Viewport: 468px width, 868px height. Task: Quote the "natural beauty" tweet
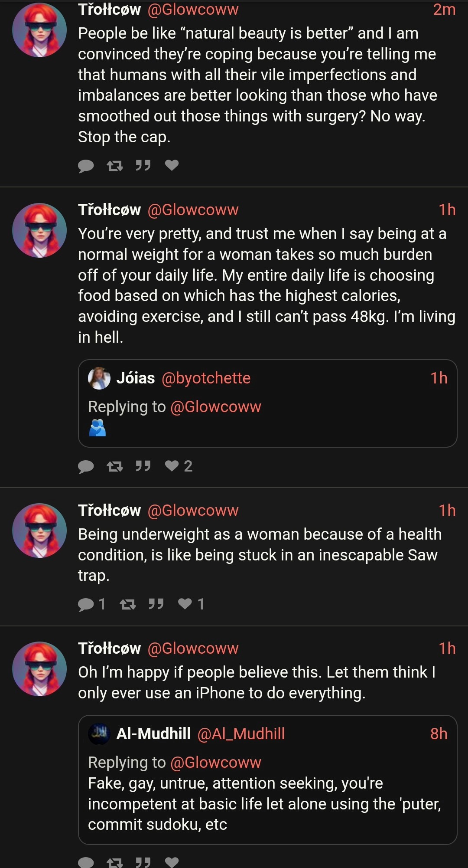(x=143, y=165)
